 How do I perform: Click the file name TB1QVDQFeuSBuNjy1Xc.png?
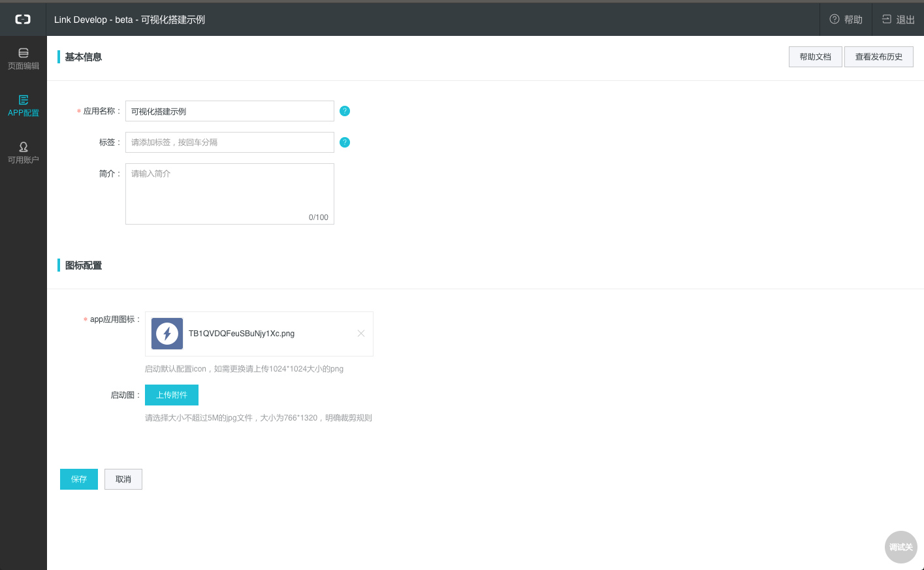pos(242,334)
